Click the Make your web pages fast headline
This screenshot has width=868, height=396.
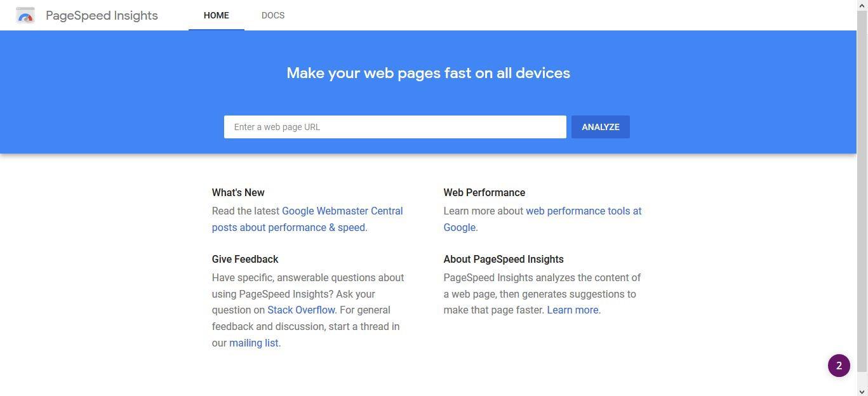(x=429, y=73)
